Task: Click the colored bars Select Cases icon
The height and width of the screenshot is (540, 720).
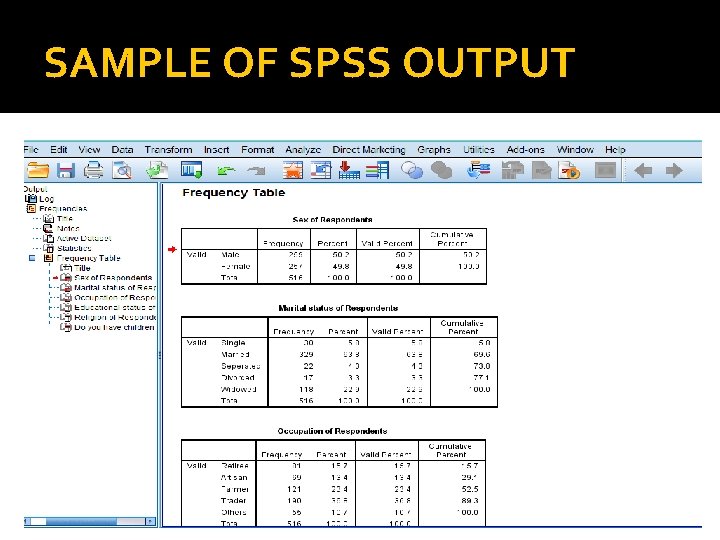Action: 377,170
